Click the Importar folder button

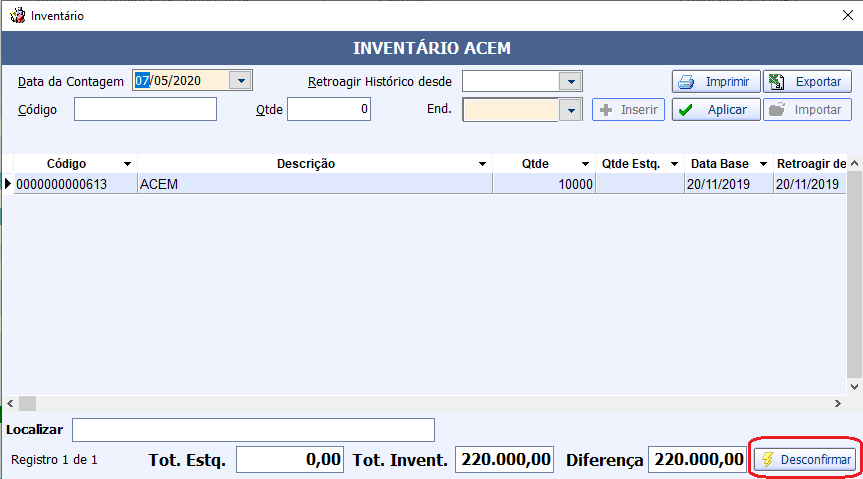[x=807, y=110]
